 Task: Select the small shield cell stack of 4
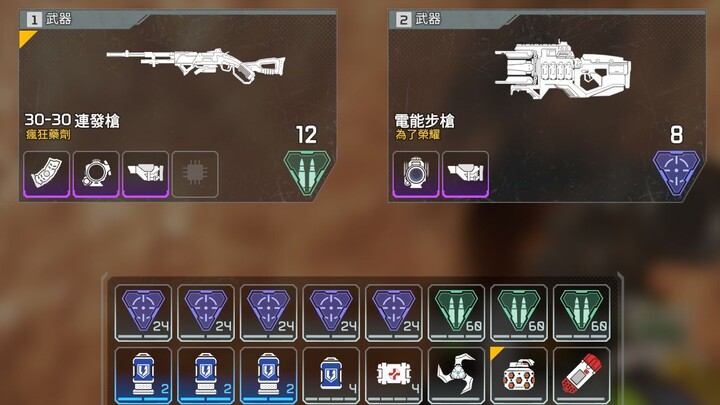(x=331, y=376)
